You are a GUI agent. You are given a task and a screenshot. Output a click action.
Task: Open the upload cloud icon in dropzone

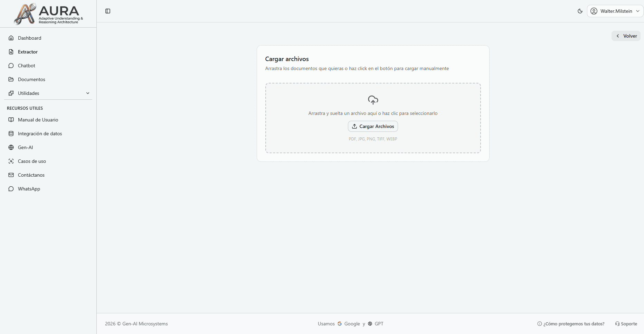(373, 100)
